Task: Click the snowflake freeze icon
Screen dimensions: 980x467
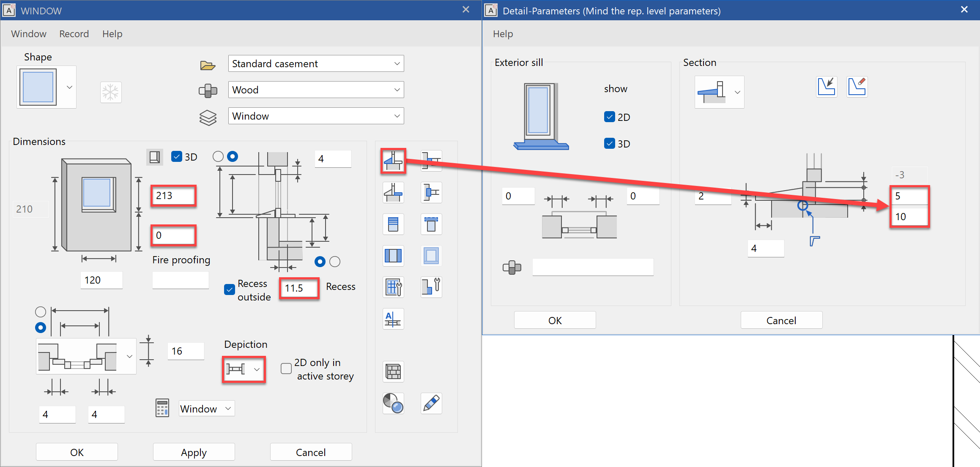Action: (x=111, y=92)
